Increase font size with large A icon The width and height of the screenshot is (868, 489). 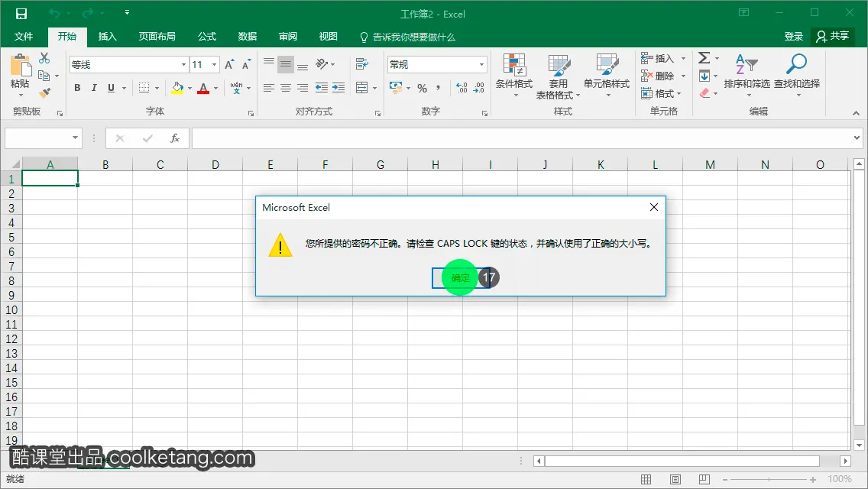(x=229, y=65)
